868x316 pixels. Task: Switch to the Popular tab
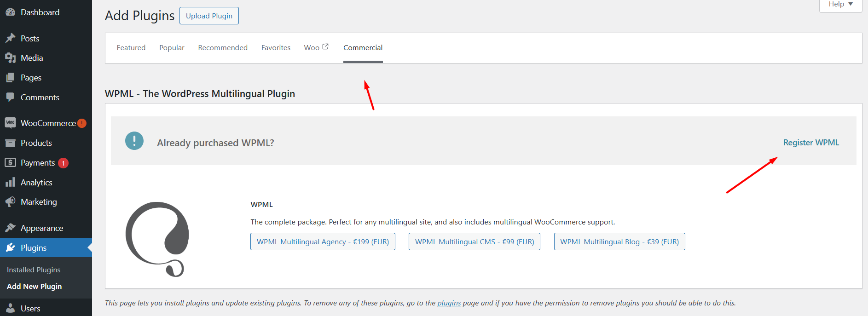(172, 48)
